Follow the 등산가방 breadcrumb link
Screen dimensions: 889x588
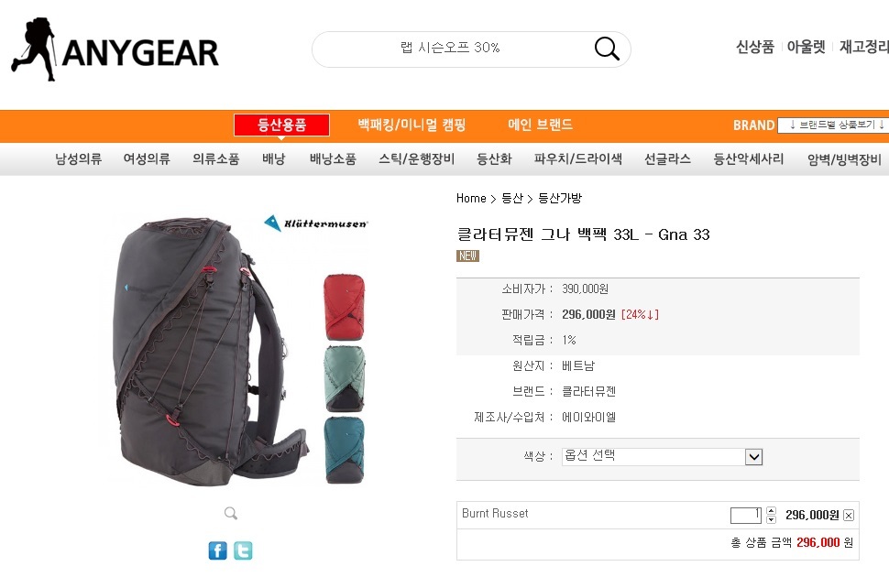[x=560, y=198]
